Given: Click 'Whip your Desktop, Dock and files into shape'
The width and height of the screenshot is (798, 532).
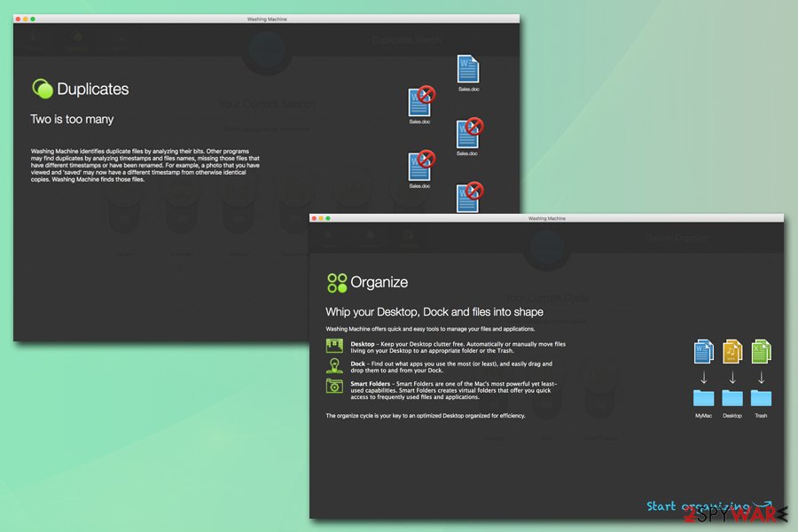Looking at the screenshot, I should [x=434, y=311].
